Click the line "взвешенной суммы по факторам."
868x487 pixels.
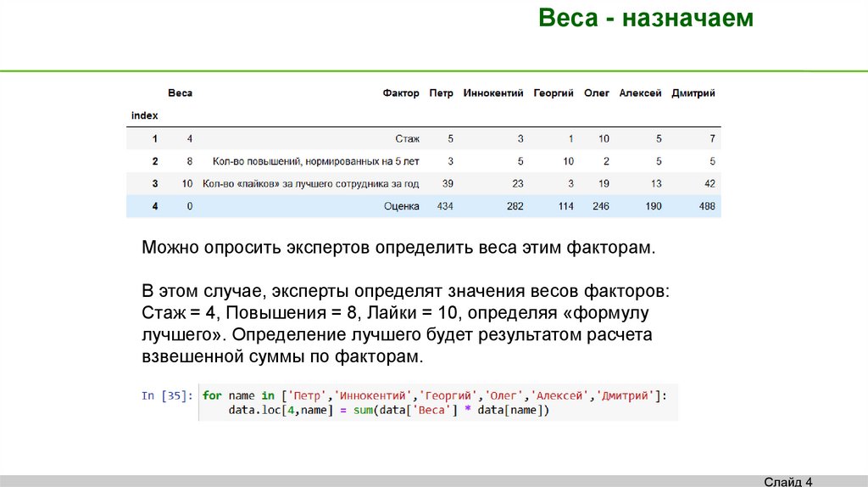pos(282,356)
